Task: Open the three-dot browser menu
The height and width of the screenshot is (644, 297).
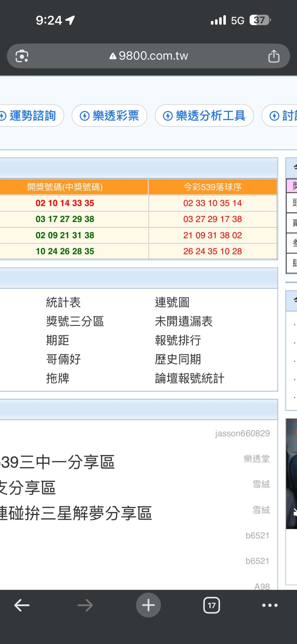Action: pos(270,605)
